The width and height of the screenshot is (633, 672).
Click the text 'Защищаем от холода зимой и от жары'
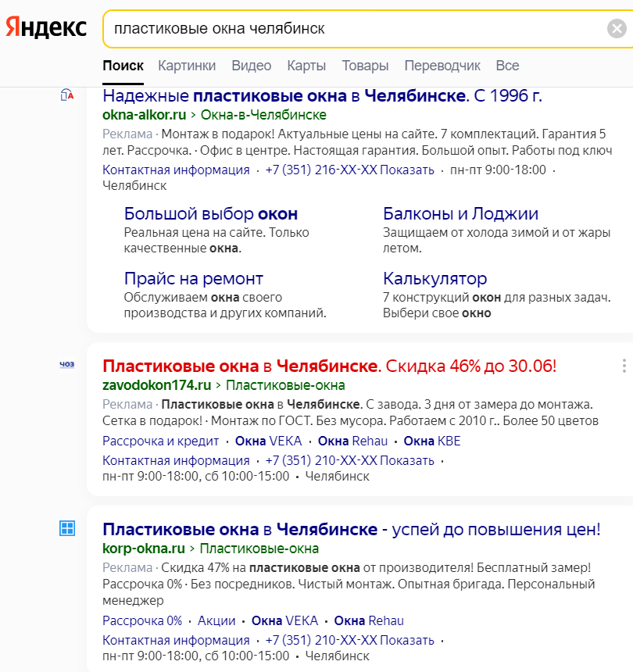[x=497, y=232]
